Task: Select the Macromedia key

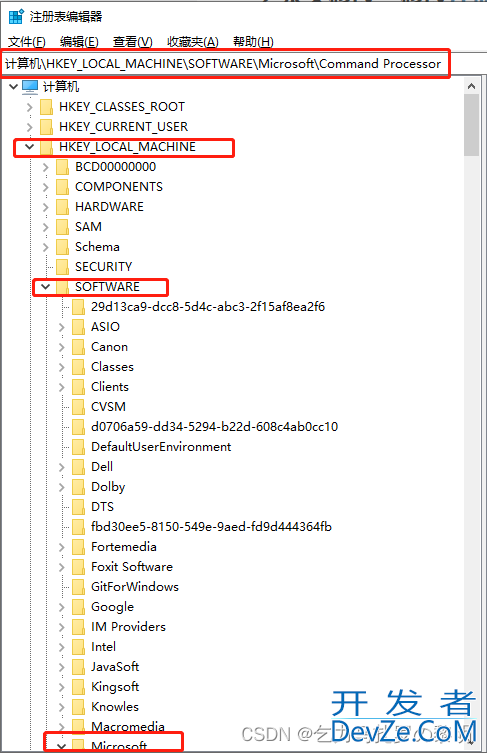Action: pyautogui.click(x=128, y=727)
